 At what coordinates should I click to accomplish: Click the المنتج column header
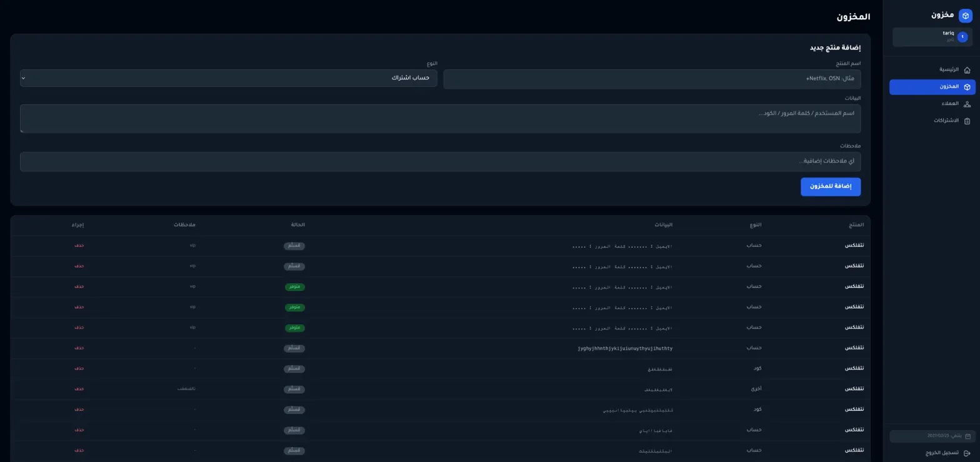tap(856, 225)
